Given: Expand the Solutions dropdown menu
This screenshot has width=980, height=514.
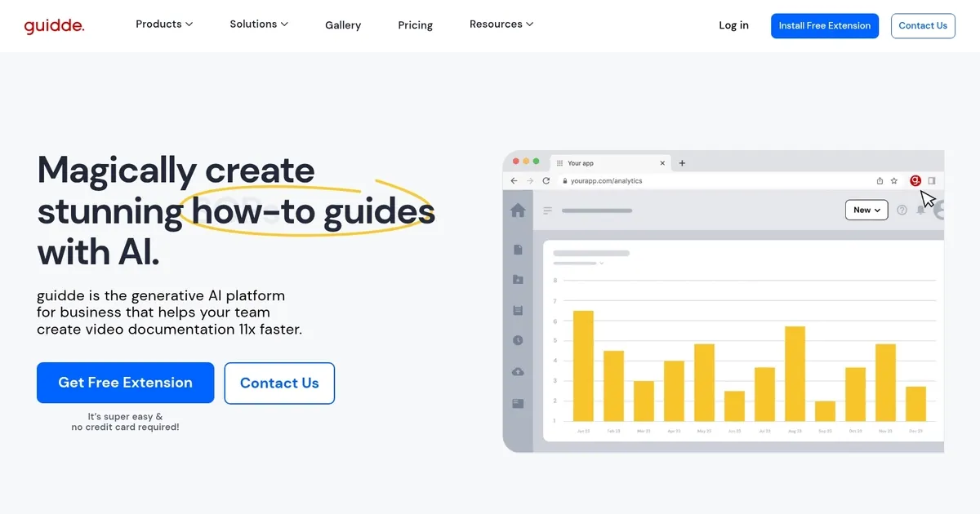Looking at the screenshot, I should click(259, 24).
